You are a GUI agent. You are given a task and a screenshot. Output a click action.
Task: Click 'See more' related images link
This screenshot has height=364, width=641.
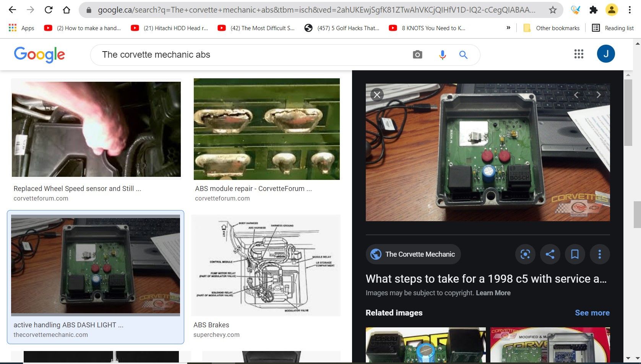[x=592, y=313]
